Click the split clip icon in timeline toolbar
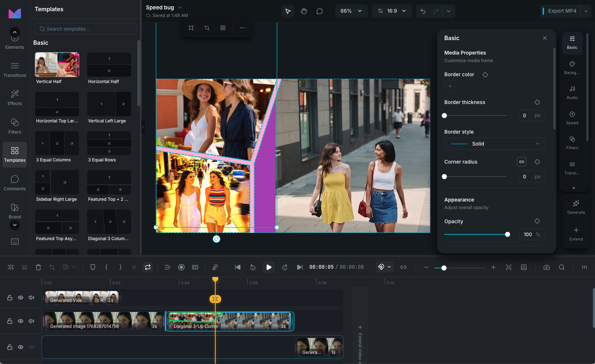The image size is (595, 364). point(11,267)
